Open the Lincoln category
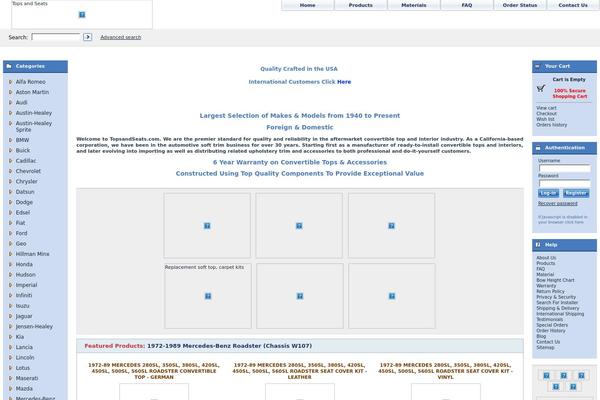Screen dimensions: 600x400 (25, 358)
